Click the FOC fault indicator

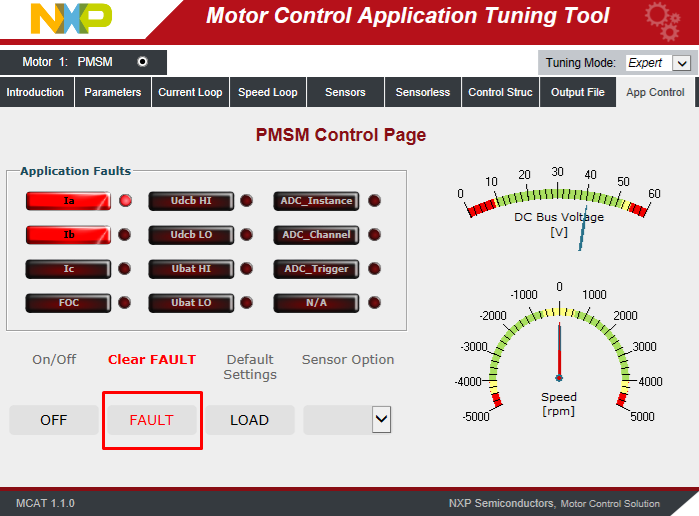tap(68, 302)
